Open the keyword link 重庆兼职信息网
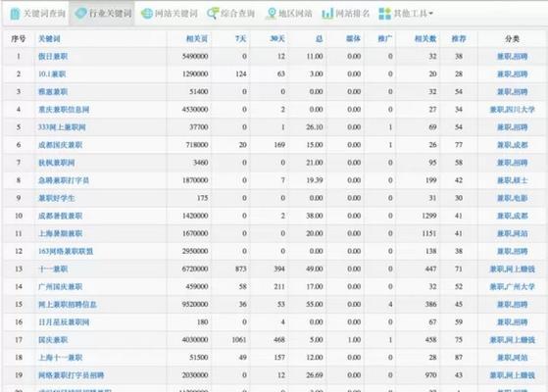The width and height of the screenshot is (548, 392). (64, 110)
